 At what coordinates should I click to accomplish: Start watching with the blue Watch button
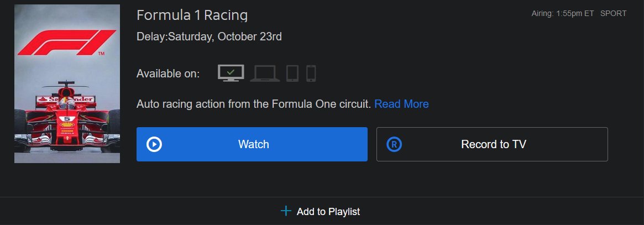coord(252,144)
